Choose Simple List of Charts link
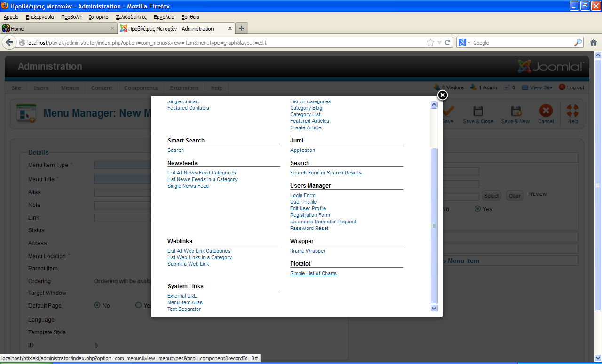Image resolution: width=602 pixels, height=364 pixels. (313, 273)
